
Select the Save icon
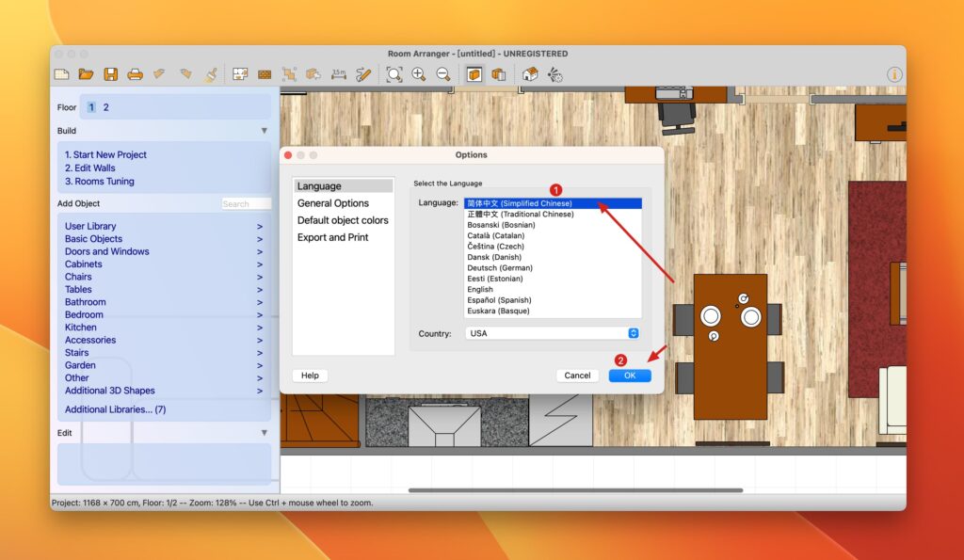pos(111,74)
